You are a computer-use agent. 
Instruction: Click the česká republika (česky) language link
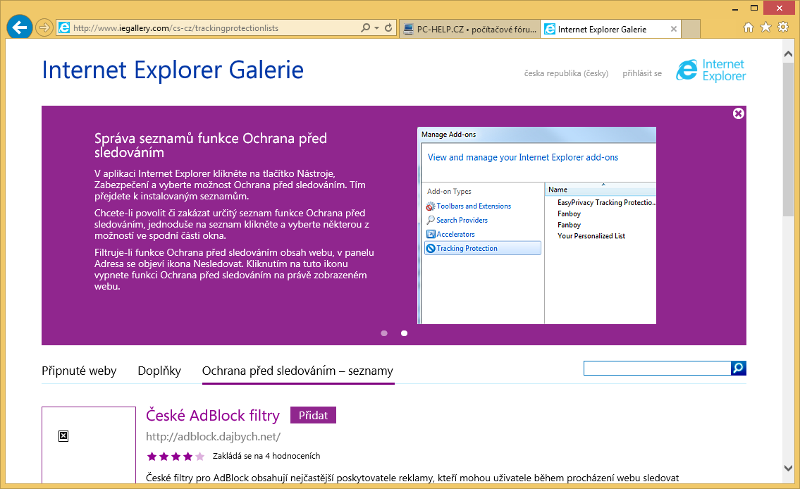coord(566,74)
